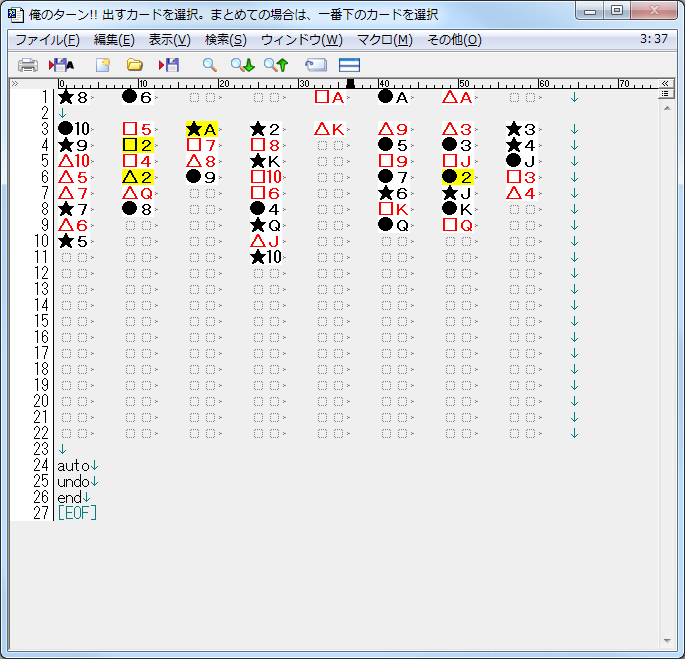Click the scrollbar up arrow
This screenshot has height=659, width=685.
[667, 108]
